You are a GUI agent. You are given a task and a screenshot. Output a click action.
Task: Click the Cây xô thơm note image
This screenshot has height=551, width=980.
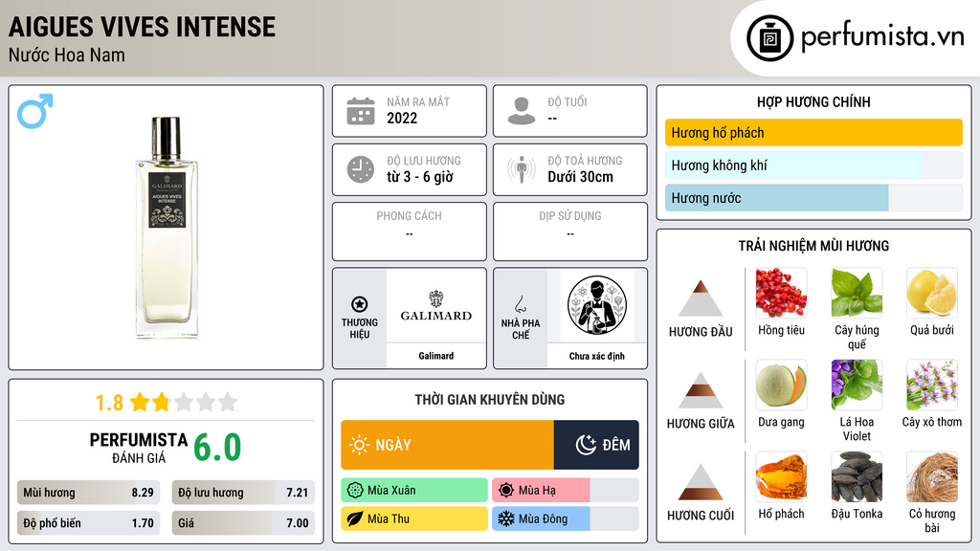[932, 385]
